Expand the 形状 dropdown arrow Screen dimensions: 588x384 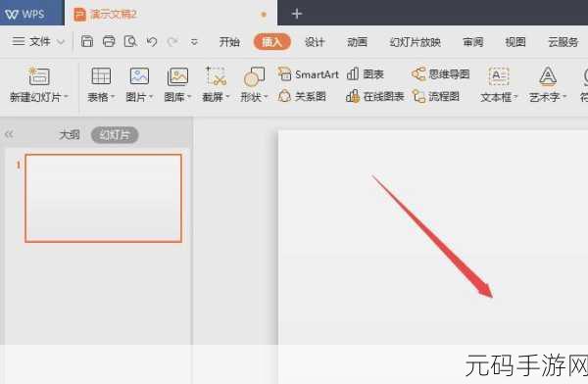coord(266,97)
